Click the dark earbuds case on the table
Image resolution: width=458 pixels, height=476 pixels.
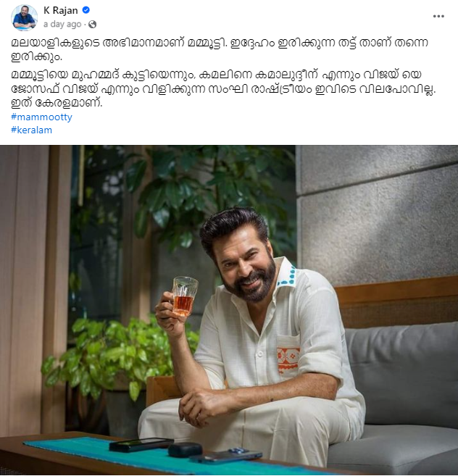[185, 450]
